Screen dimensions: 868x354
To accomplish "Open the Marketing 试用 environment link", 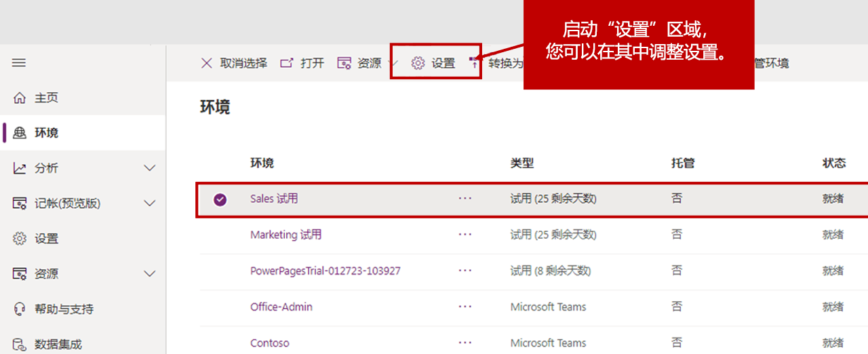I will [x=286, y=235].
